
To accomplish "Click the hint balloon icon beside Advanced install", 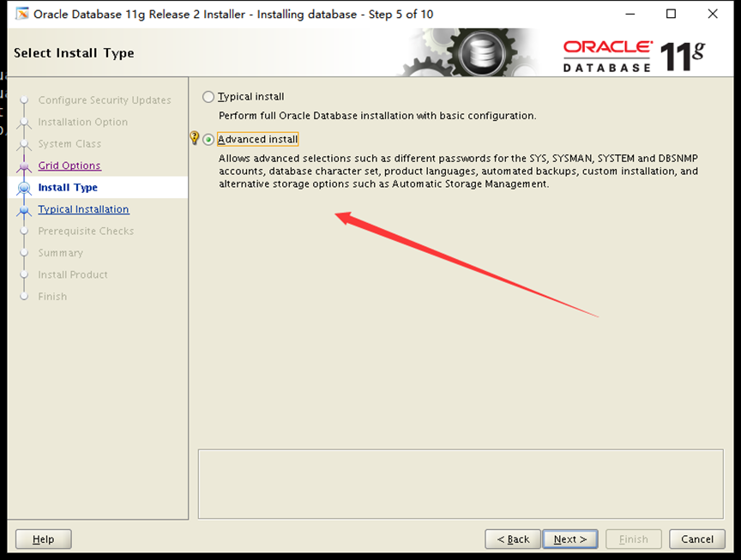I will tap(196, 137).
